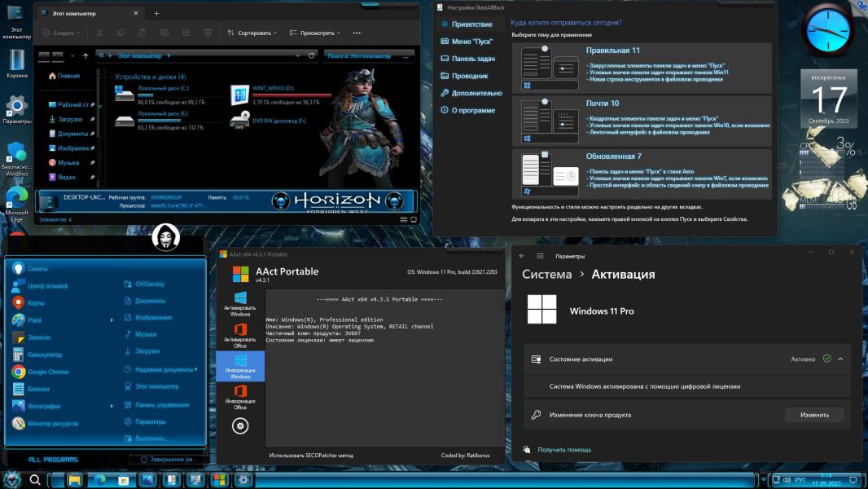868x489 pixels.
Task: Select 'Информация Office' in AAct sidebar
Action: [x=240, y=397]
